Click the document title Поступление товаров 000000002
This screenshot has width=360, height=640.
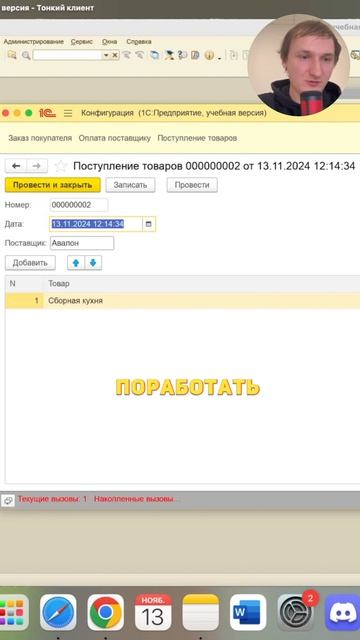point(214,166)
